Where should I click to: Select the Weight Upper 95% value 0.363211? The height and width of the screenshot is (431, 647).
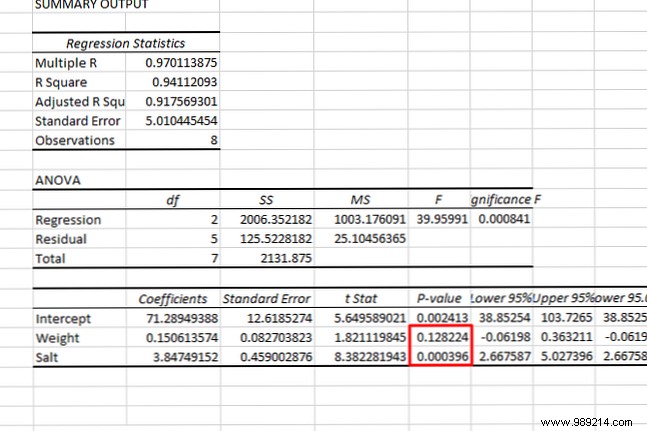click(566, 337)
